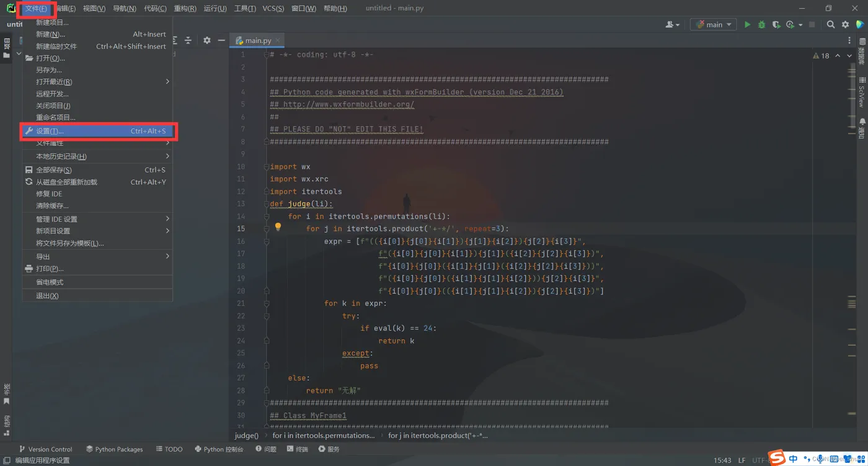868x466 pixels.
Task: Toggle the 书签 bookmarks tool window button
Action: (x=6, y=394)
